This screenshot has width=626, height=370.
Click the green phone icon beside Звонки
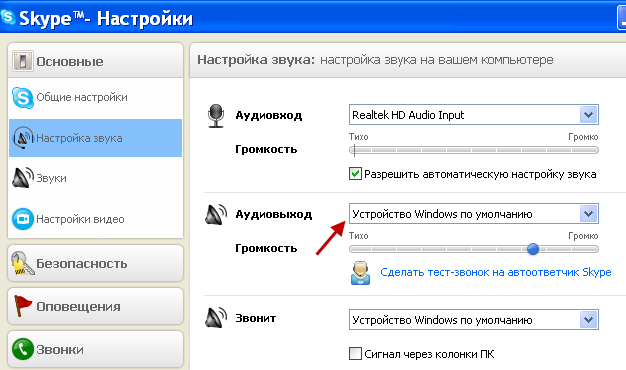pos(23,349)
